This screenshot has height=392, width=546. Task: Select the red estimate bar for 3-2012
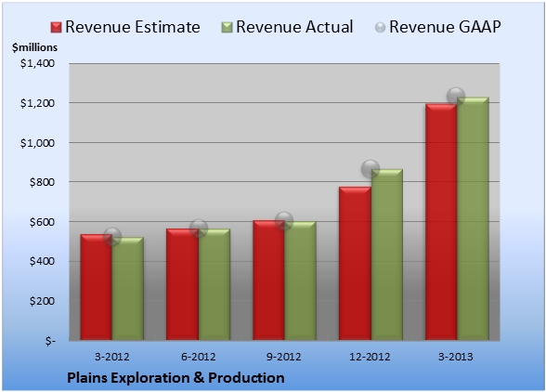coord(97,287)
